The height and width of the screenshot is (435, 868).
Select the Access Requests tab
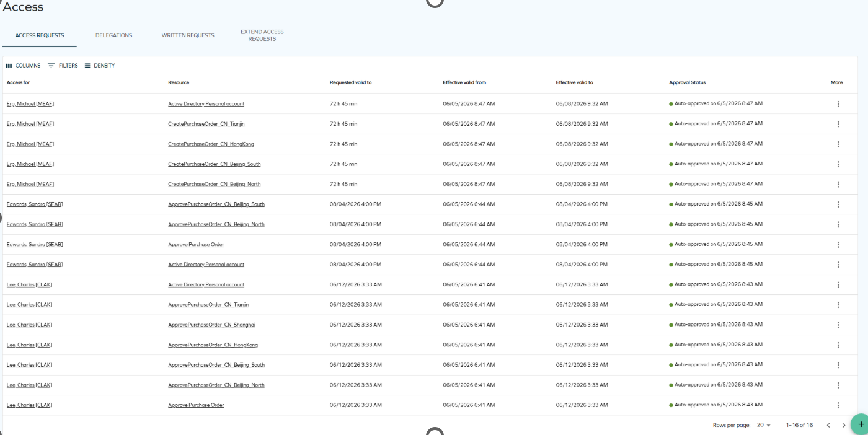(x=40, y=35)
